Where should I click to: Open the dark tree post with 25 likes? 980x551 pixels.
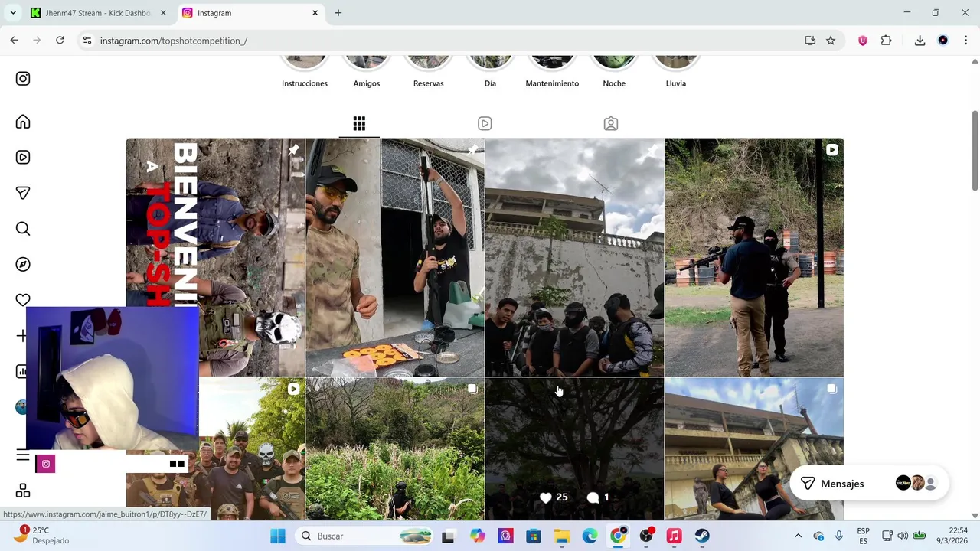point(574,449)
